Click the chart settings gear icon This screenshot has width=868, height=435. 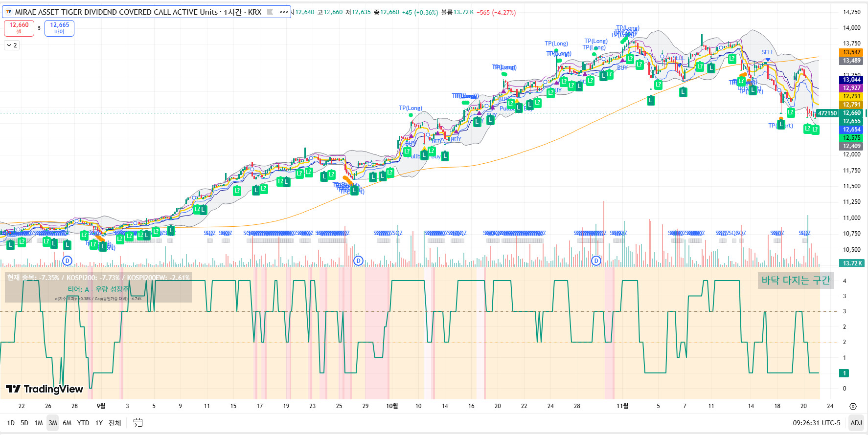(853, 406)
